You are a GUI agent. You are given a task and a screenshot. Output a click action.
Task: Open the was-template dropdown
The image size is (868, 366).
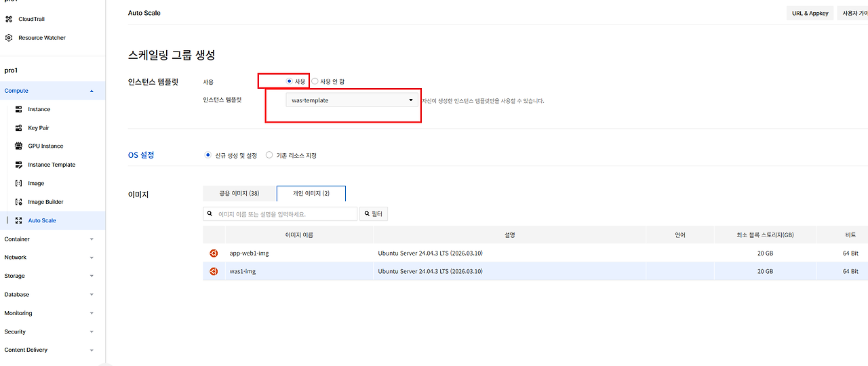tap(352, 100)
